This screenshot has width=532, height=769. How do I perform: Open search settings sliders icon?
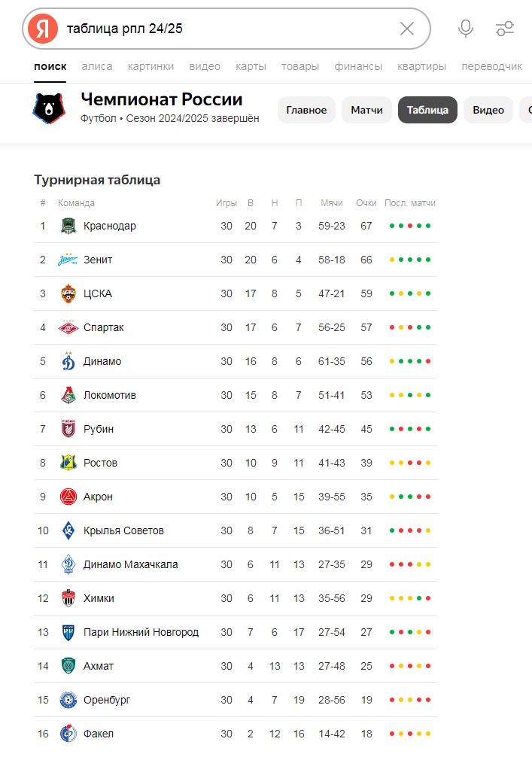click(x=505, y=29)
